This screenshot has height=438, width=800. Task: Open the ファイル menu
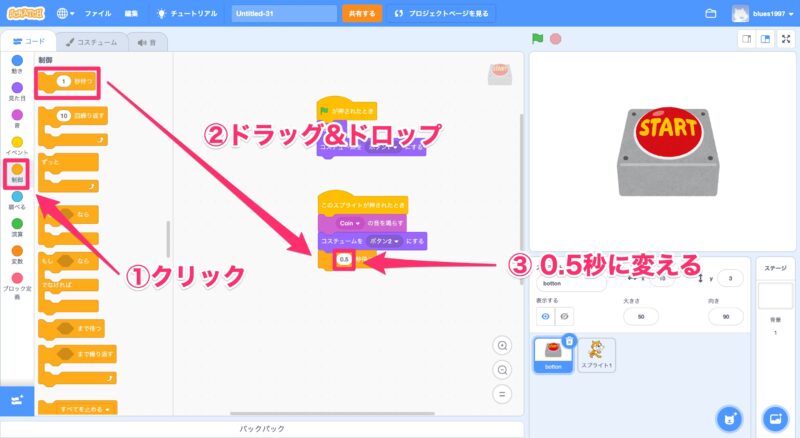(x=98, y=14)
